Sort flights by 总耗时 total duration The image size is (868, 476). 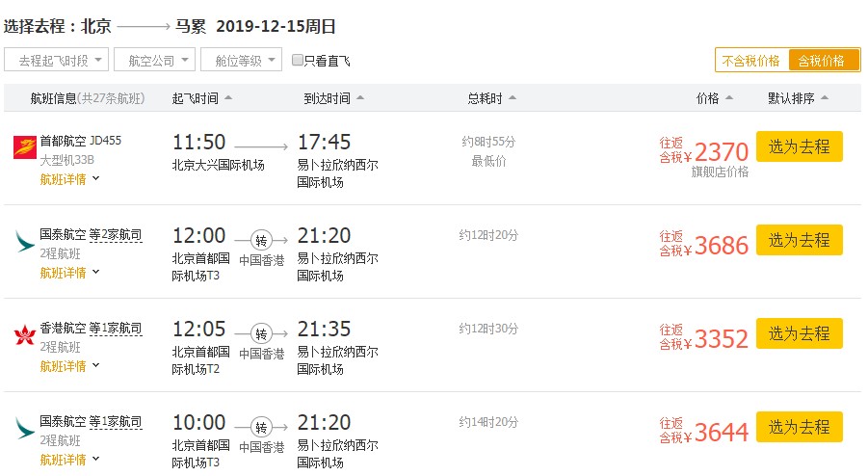click(491, 98)
